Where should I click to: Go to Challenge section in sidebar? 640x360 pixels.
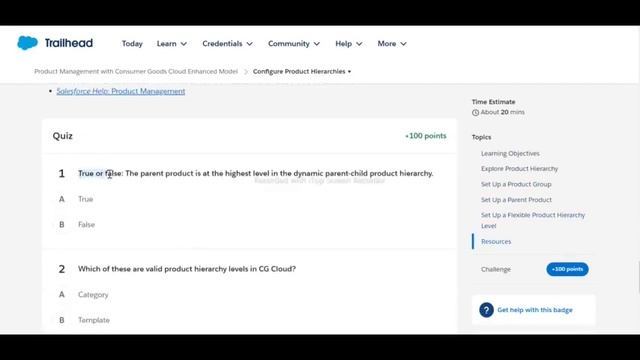[496, 269]
